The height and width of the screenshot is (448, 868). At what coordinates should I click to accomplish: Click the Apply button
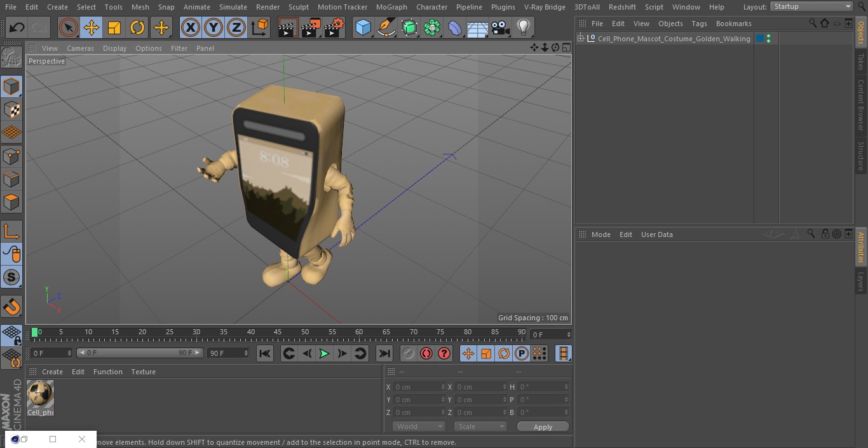click(x=543, y=426)
